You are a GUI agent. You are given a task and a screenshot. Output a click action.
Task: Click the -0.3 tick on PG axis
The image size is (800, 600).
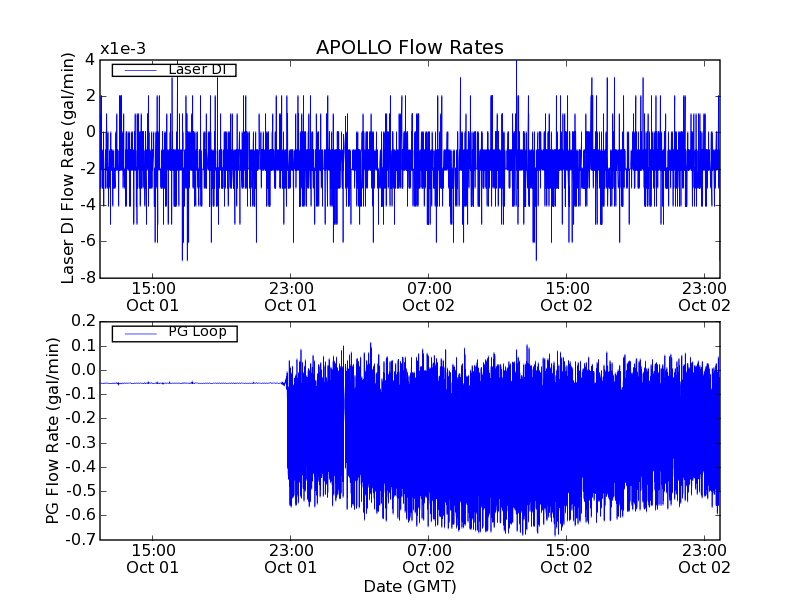[x=81, y=442]
